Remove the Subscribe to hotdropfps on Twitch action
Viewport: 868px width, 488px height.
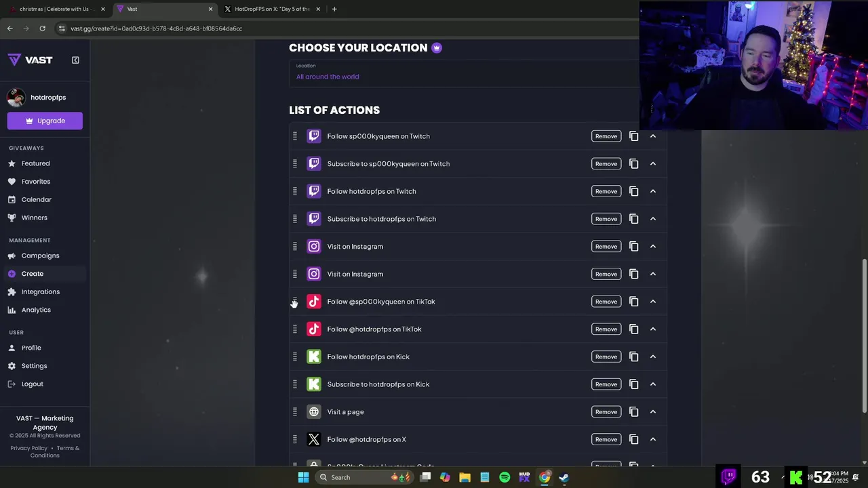point(606,219)
